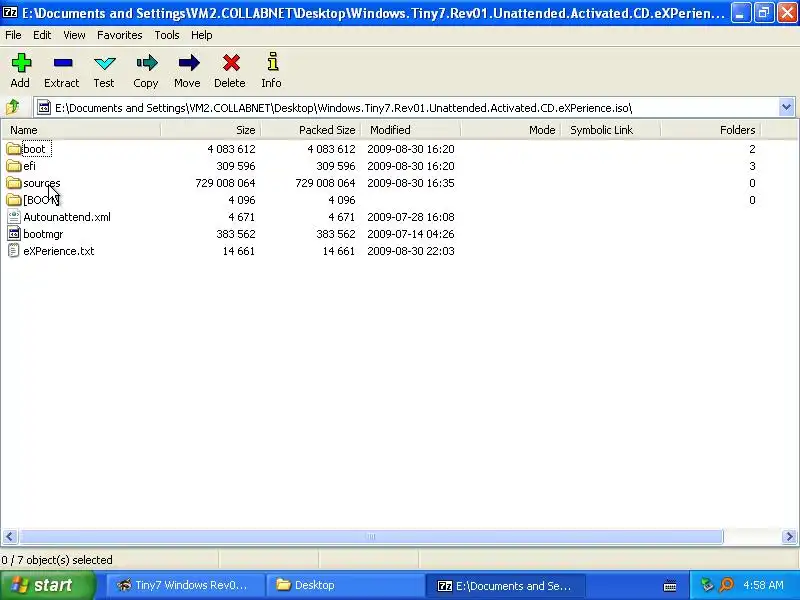
Task: Click the efi packed size 309 596
Action: coord(335,166)
